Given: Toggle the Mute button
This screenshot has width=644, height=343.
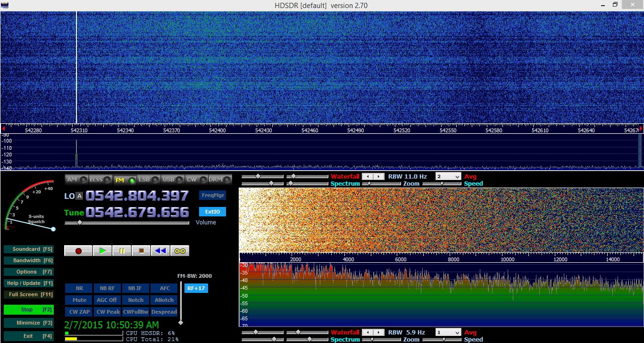Looking at the screenshot, I should click(79, 300).
